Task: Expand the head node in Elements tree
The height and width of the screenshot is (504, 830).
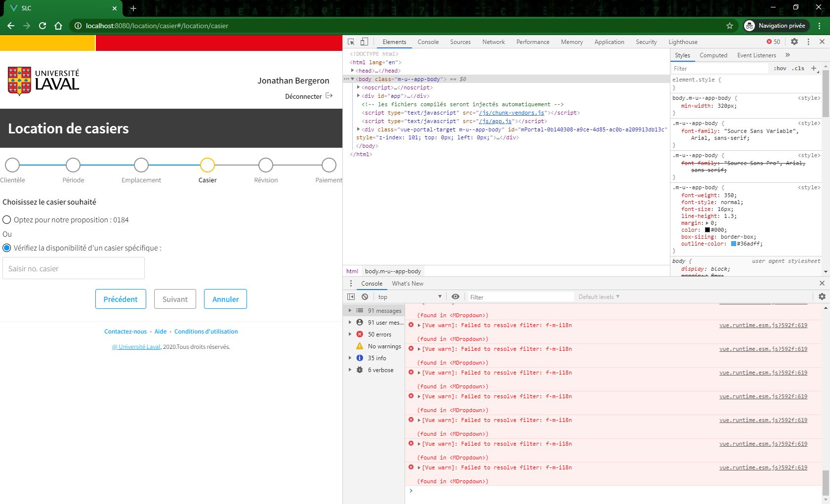Action: pyautogui.click(x=353, y=71)
